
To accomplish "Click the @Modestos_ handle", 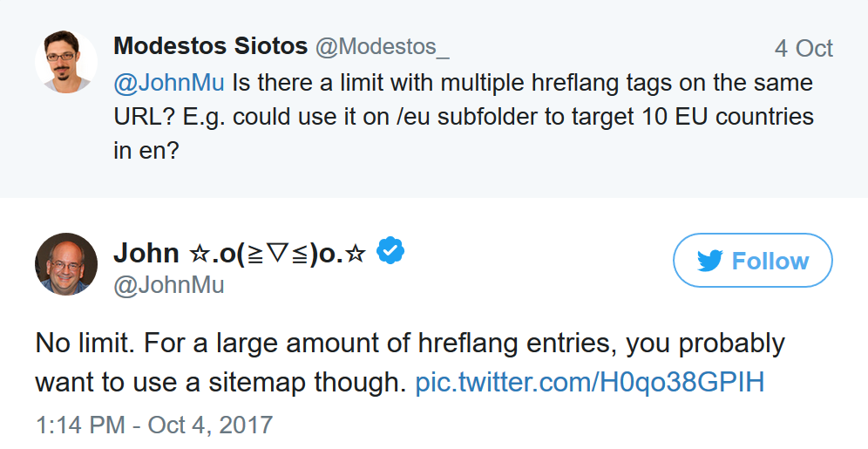I will click(382, 48).
